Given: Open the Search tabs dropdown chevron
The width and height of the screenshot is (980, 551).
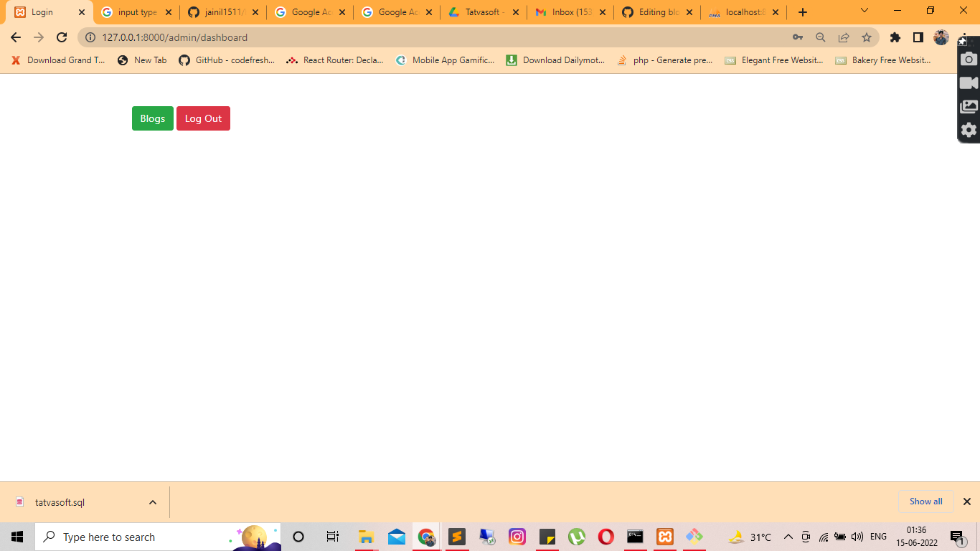Looking at the screenshot, I should (864, 11).
